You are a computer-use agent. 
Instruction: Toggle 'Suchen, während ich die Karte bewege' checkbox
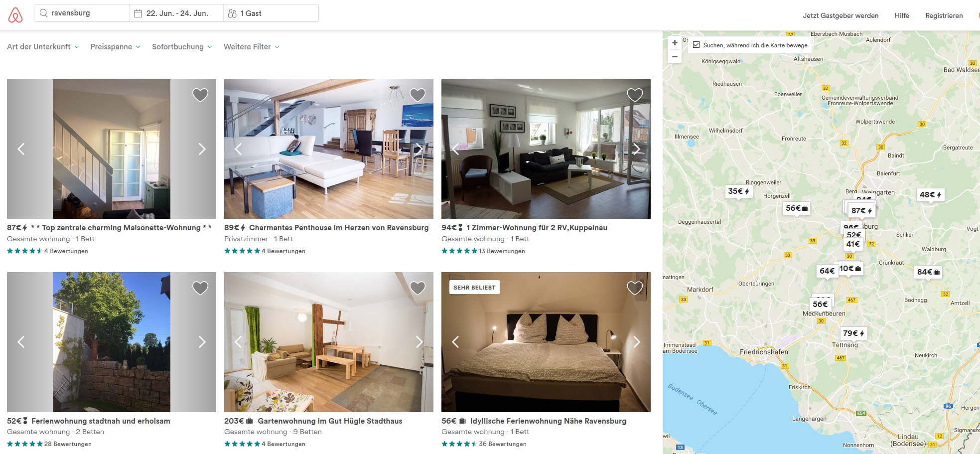click(696, 45)
